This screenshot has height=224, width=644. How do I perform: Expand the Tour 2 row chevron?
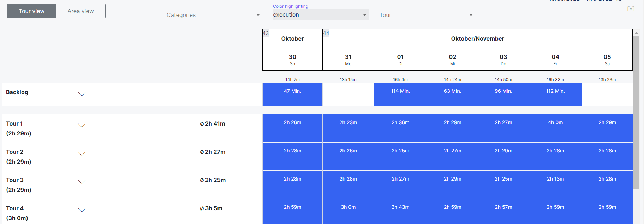pos(82,154)
